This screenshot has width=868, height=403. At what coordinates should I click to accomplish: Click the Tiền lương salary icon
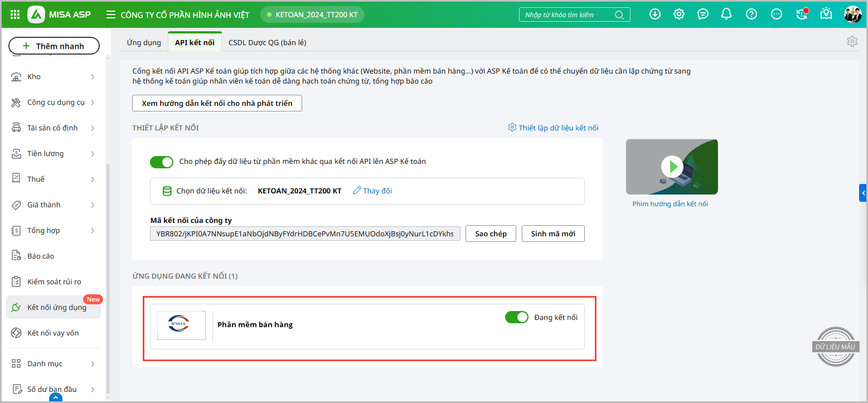(x=17, y=153)
